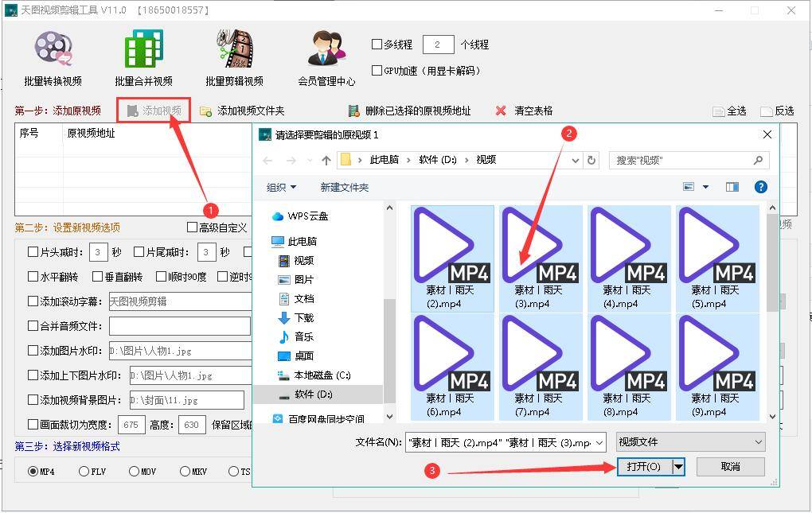Open the 下载 folder in the sidebar
The height and width of the screenshot is (513, 812).
pyautogui.click(x=296, y=317)
